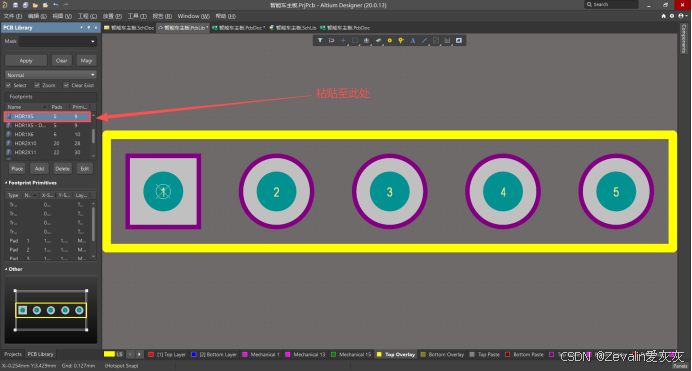Switch to the SchLib document tab

pyautogui.click(x=293, y=28)
